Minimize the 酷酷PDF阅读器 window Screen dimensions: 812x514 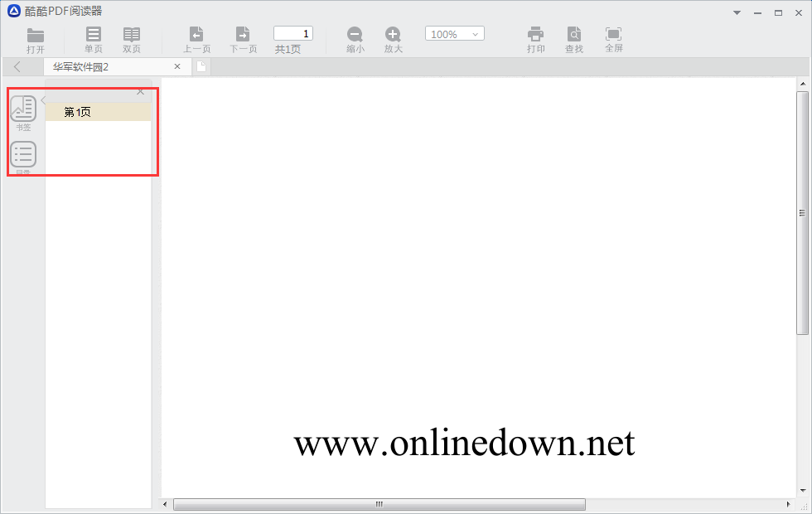tap(757, 13)
